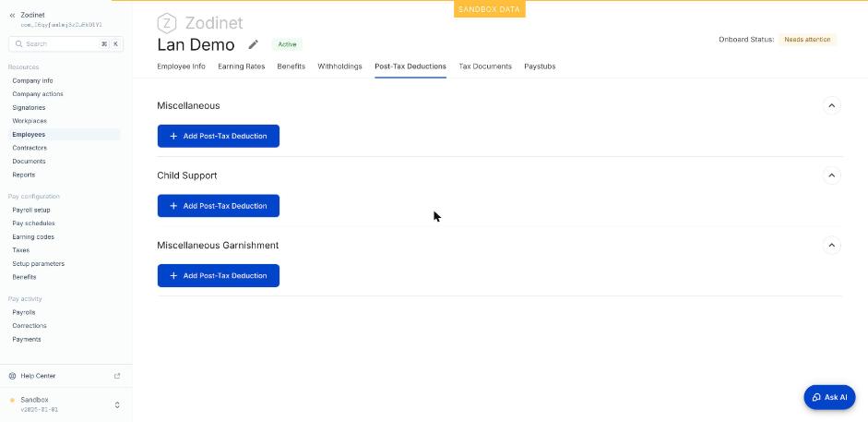Open the Benefits tab
Image resolution: width=868 pixels, height=422 pixels.
tap(291, 66)
